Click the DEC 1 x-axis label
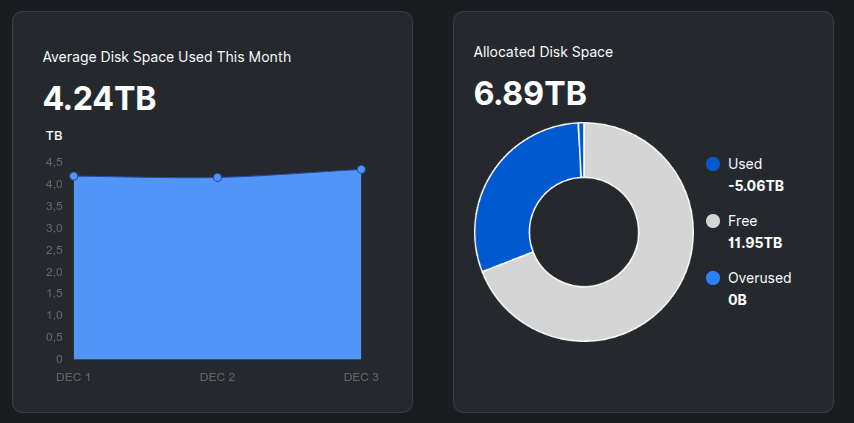Screen dimensions: 854x423 coord(73,377)
